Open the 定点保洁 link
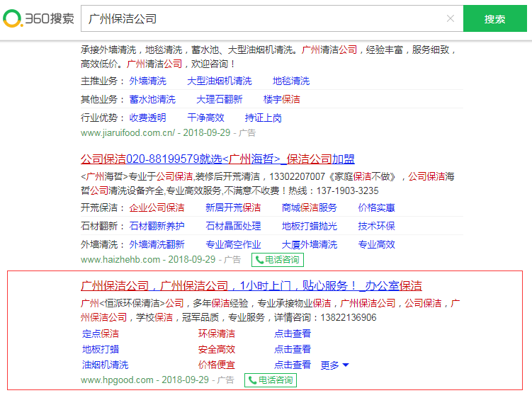 click(101, 334)
